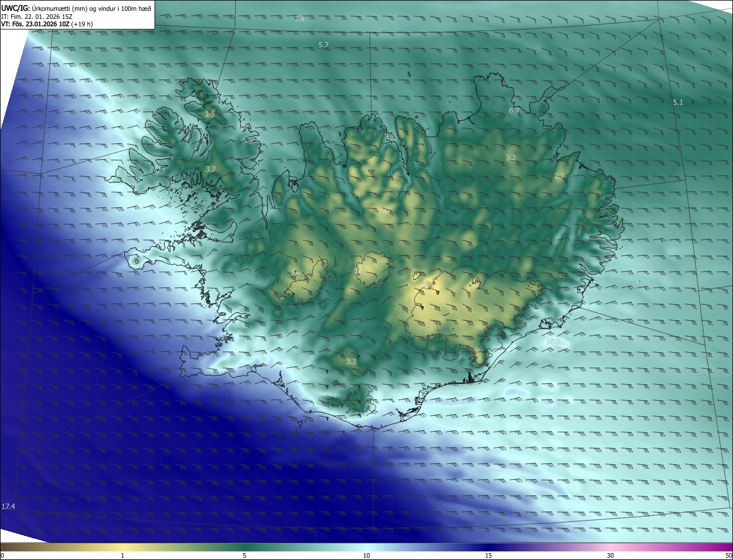
Task: Click the map value '5.7'
Action: pyautogui.click(x=324, y=45)
